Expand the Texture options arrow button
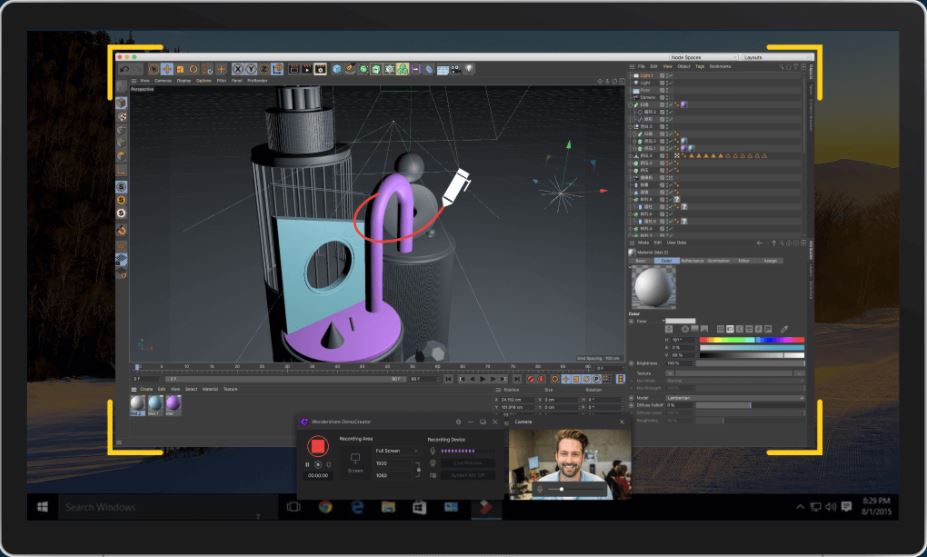 point(670,374)
